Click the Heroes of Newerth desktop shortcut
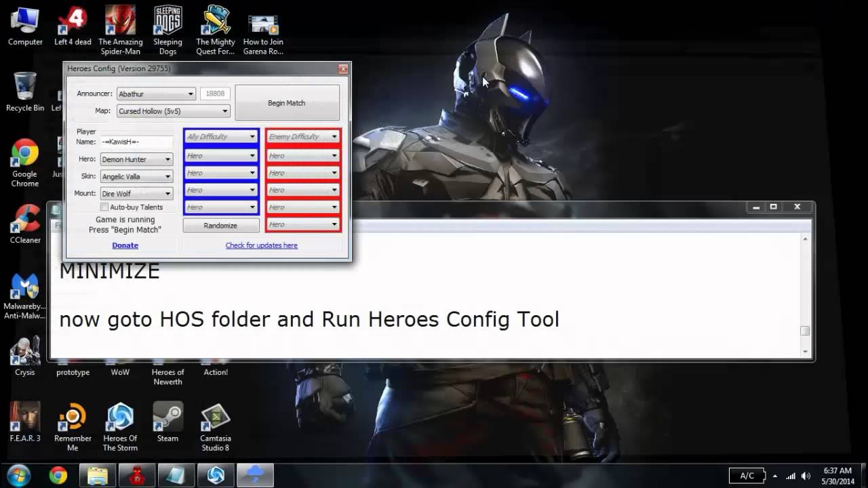 coord(167,377)
